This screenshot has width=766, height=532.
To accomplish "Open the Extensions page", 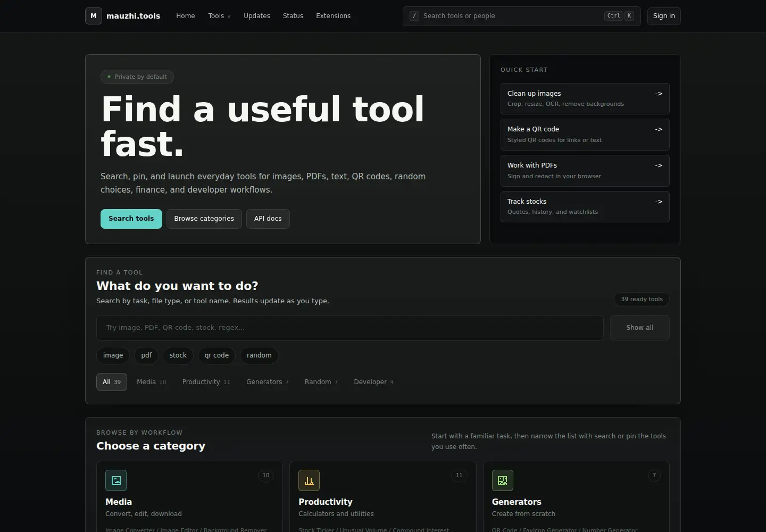I will pyautogui.click(x=334, y=16).
